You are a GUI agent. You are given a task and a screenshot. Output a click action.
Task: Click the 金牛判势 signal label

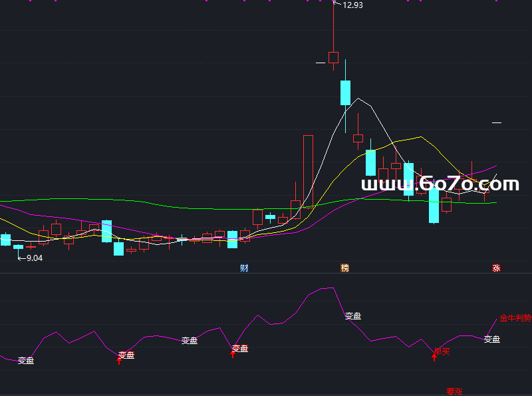(515, 319)
